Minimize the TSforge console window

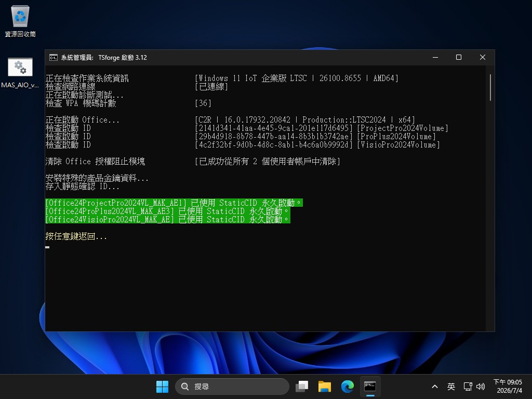click(x=435, y=57)
